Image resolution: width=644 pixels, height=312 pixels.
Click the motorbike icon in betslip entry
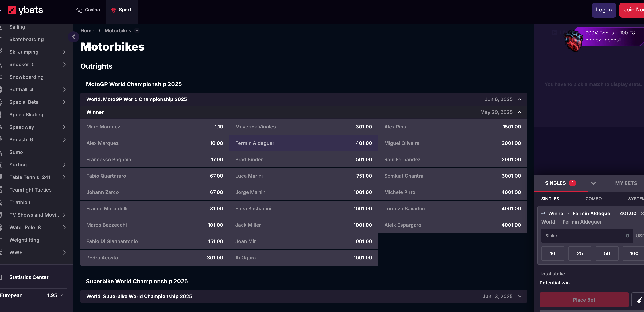pyautogui.click(x=544, y=213)
